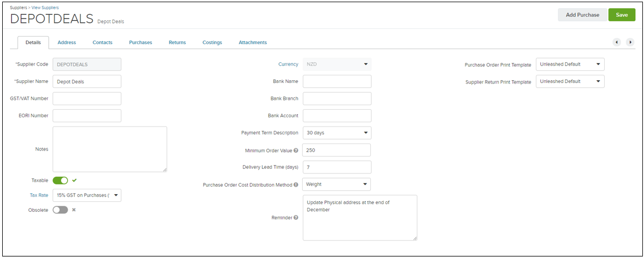Viewport: 644px width, 257px height.
Task: Click the Bank Branch field
Action: pyautogui.click(x=337, y=99)
